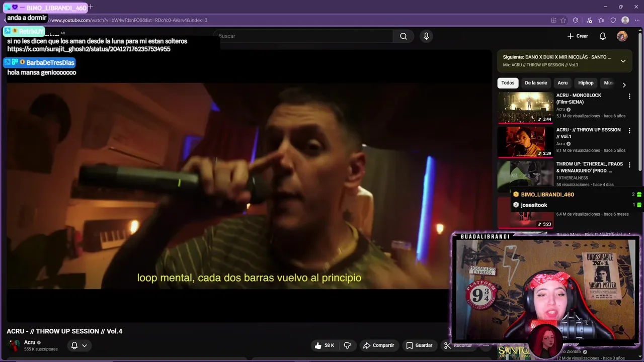Click the Recortar clip button
The height and width of the screenshot is (362, 644).
pyautogui.click(x=458, y=345)
